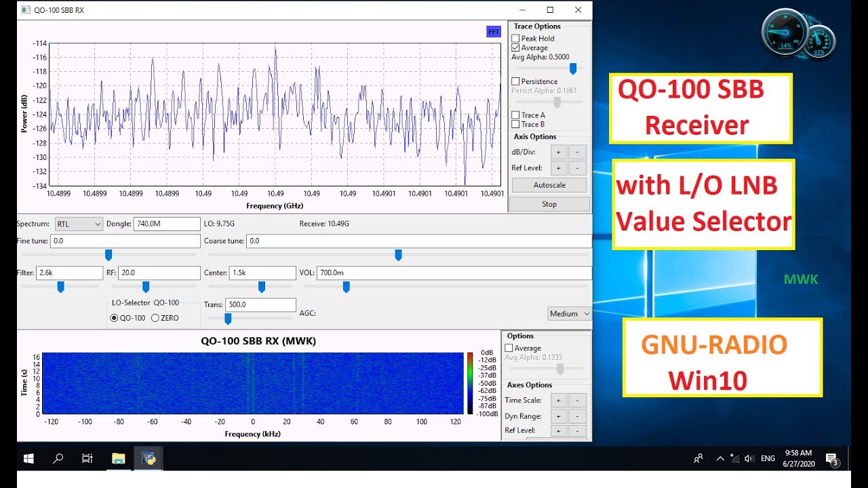
Task: Click QO-100 SBB RX window title icon
Action: 26,10
